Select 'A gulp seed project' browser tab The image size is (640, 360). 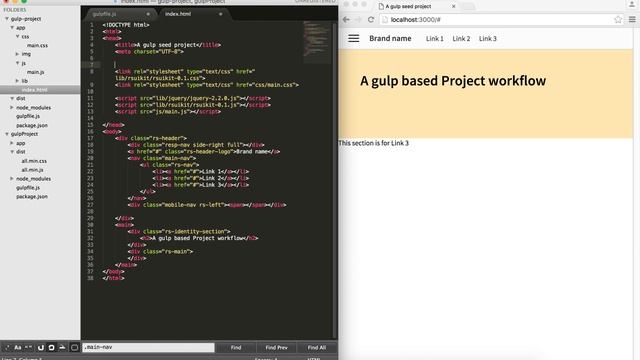click(408, 7)
